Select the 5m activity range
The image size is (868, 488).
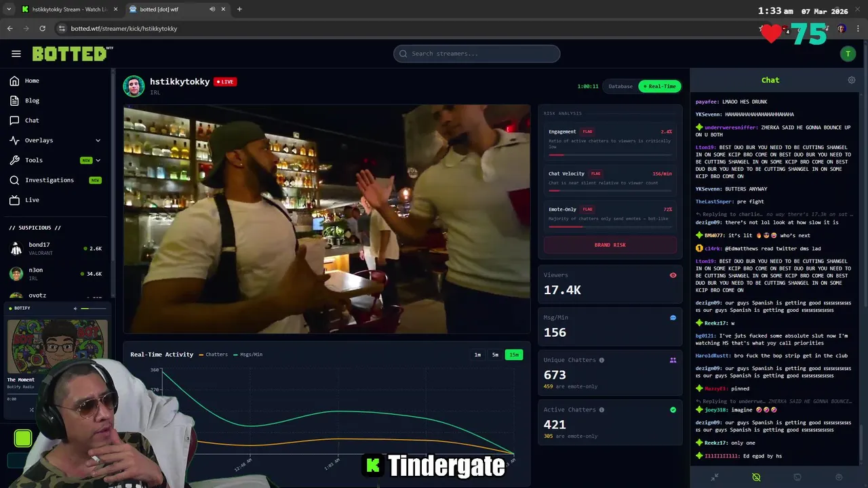coord(495,354)
